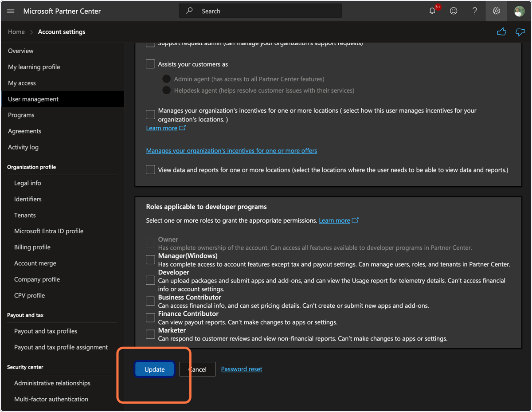The width and height of the screenshot is (532, 412).
Task: Focus the Search field
Action: 260,11
